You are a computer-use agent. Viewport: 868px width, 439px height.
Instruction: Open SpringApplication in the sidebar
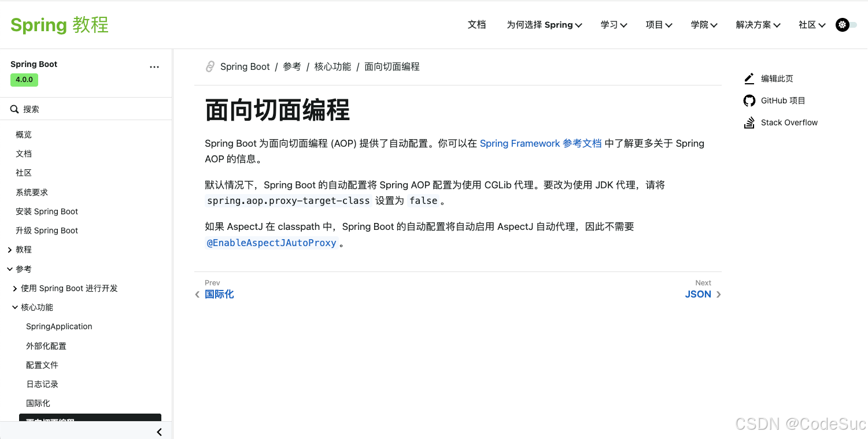59,326
